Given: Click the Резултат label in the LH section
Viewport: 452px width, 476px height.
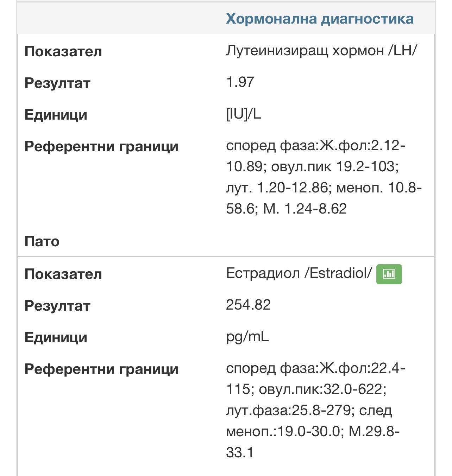Looking at the screenshot, I should point(57,83).
